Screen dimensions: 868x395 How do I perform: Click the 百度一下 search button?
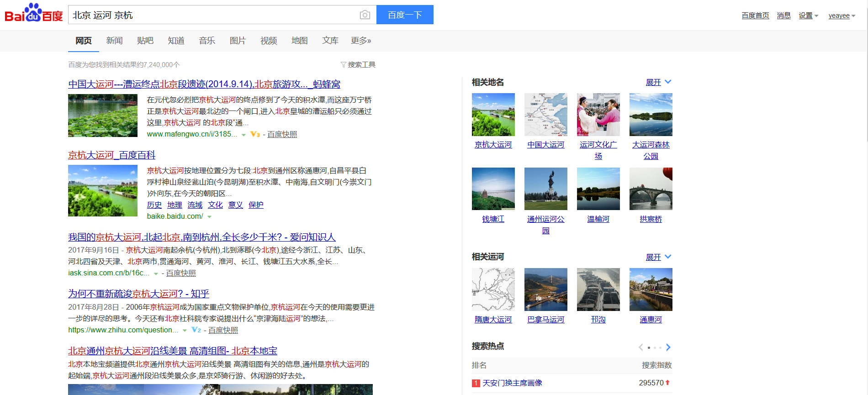coord(405,15)
